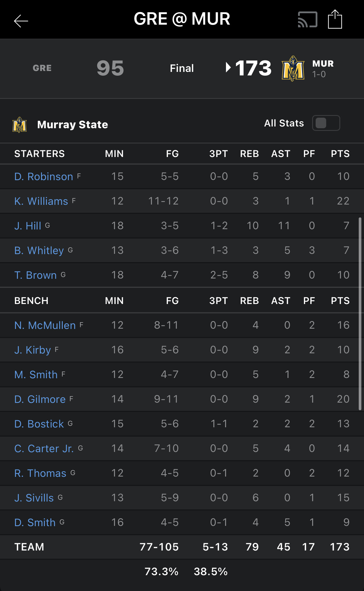
Task: View B. Whitley player details
Action: tap(39, 251)
